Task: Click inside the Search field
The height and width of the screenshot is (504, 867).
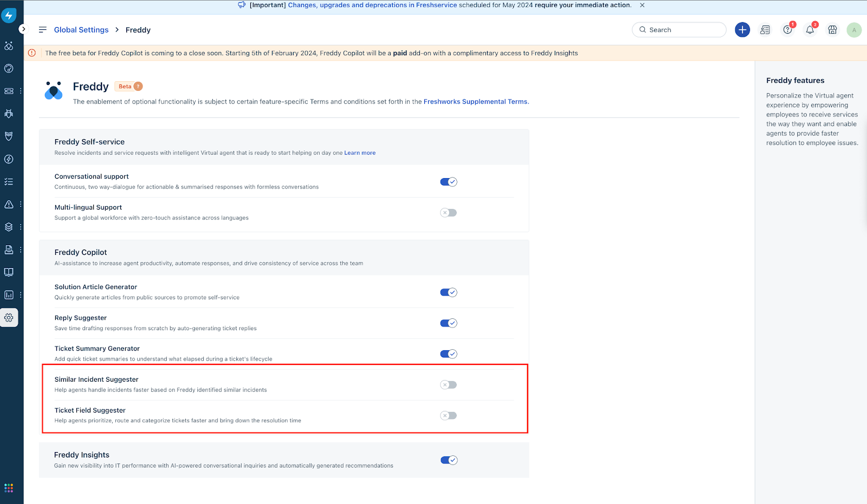Action: [x=679, y=30]
